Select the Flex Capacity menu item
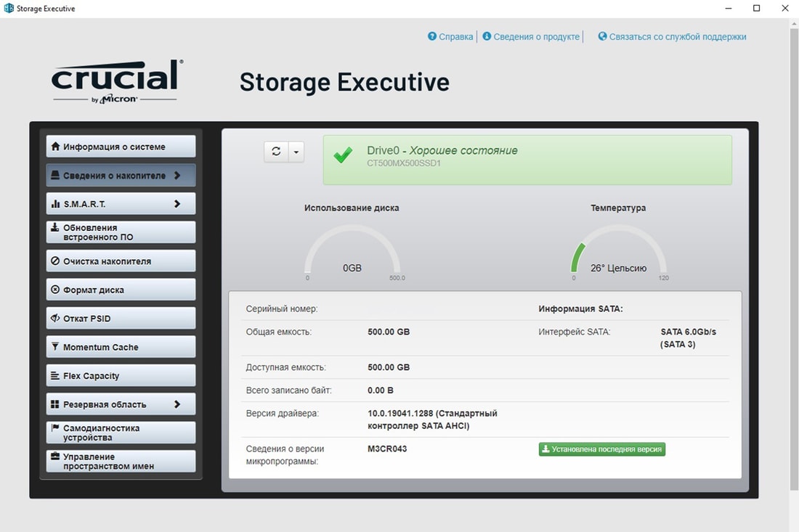Screen dimensions: 799x532 [121, 376]
